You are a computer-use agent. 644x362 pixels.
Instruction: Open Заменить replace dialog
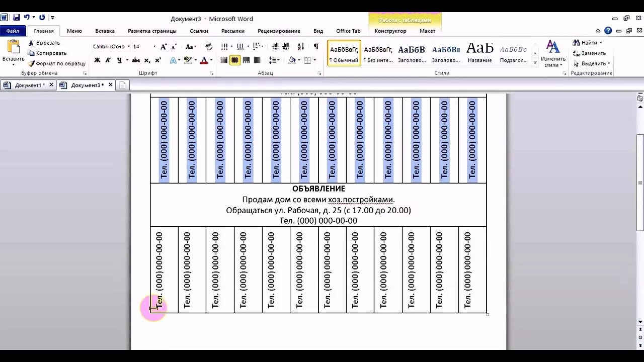coord(589,53)
